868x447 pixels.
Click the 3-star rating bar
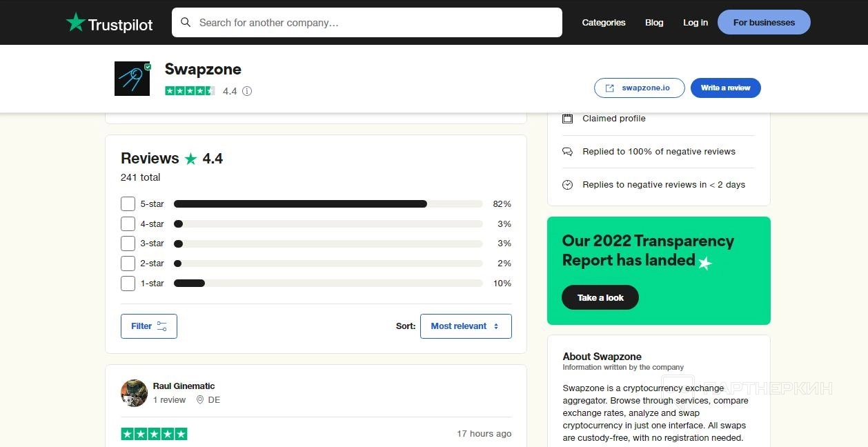[328, 244]
